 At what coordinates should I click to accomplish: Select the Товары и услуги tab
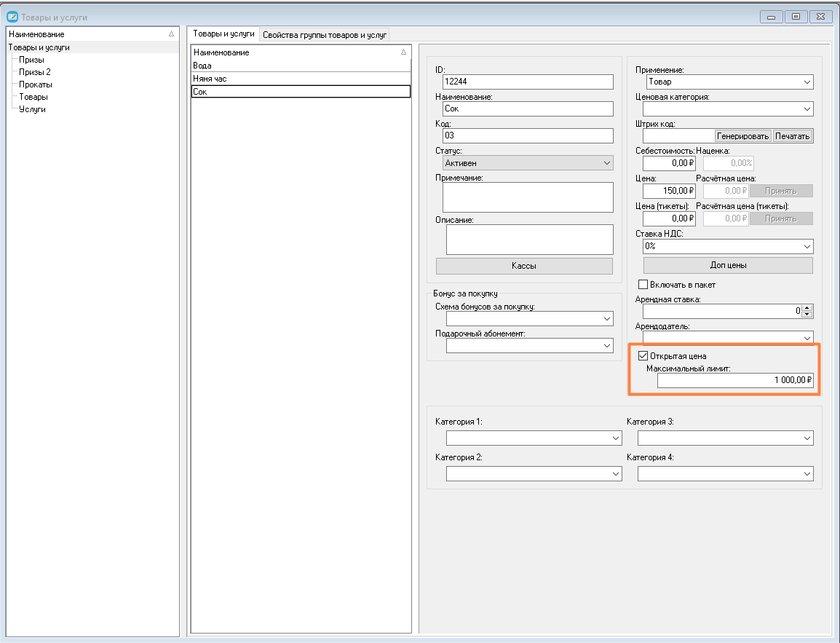point(223,33)
